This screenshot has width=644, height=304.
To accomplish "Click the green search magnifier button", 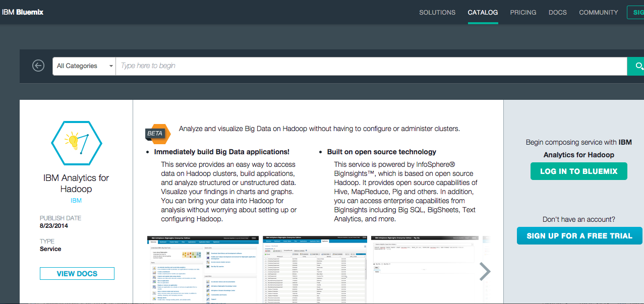I will click(636, 66).
